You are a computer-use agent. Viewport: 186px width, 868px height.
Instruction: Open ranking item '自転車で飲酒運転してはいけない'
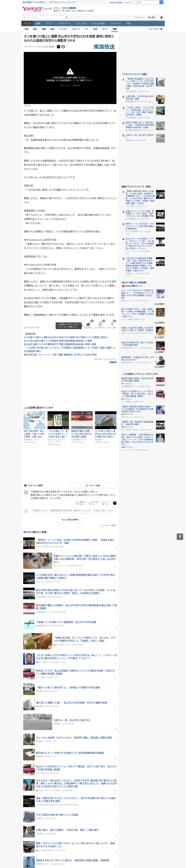tap(140, 84)
